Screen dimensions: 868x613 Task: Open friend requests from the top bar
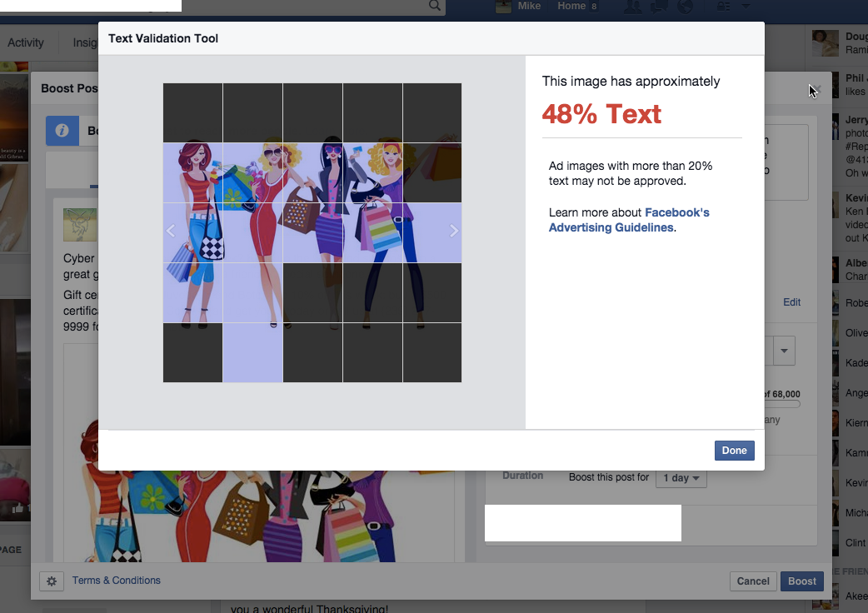[631, 7]
